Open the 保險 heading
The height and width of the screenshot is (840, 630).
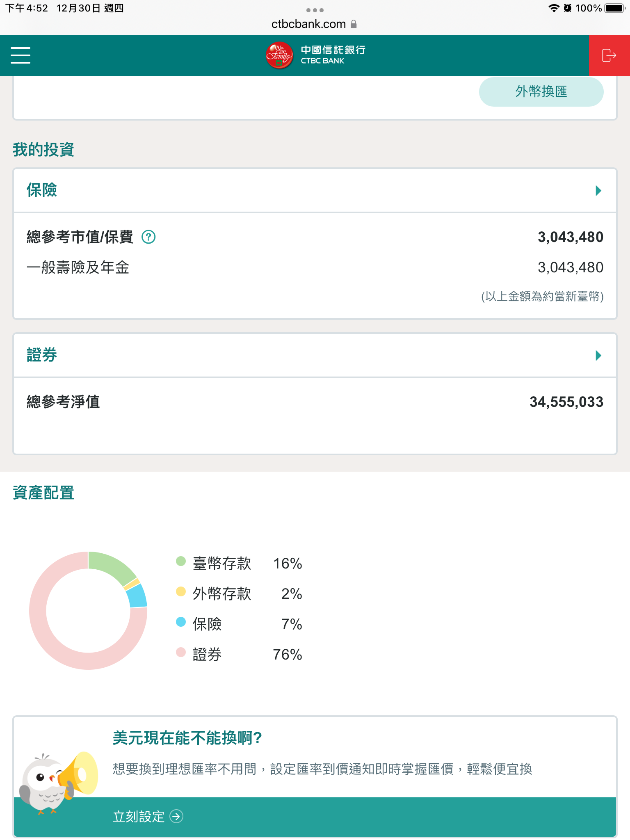tap(42, 190)
